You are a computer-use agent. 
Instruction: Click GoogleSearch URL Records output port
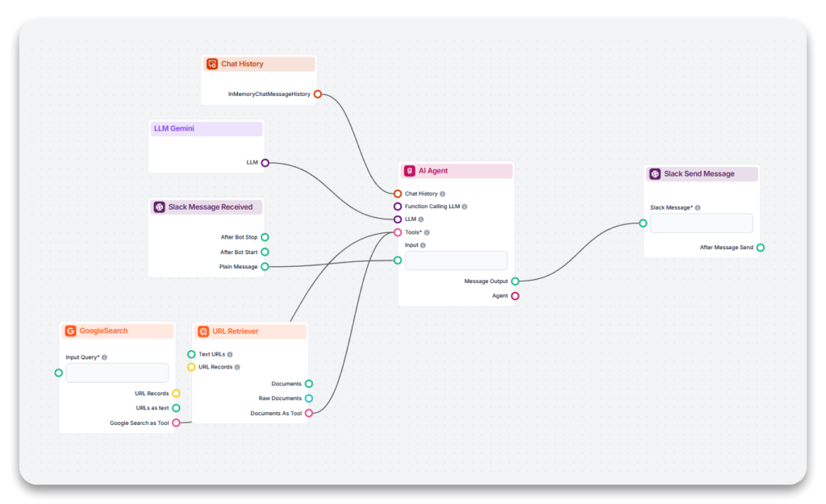[x=177, y=394]
